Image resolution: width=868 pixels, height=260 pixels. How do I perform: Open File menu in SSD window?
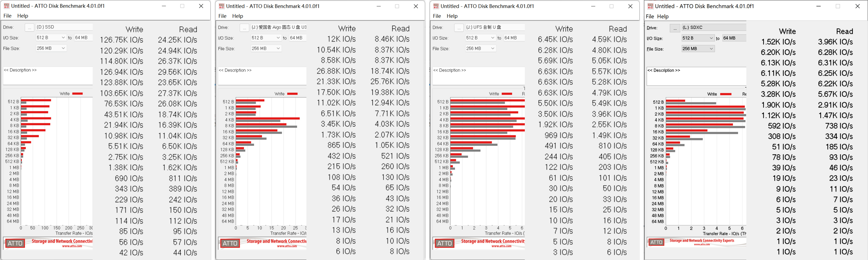pos(7,16)
